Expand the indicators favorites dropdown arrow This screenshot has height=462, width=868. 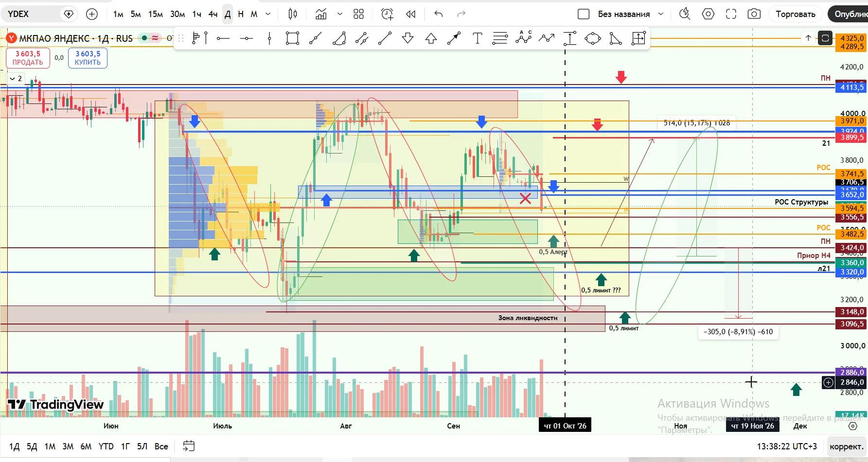pyautogui.click(x=339, y=14)
